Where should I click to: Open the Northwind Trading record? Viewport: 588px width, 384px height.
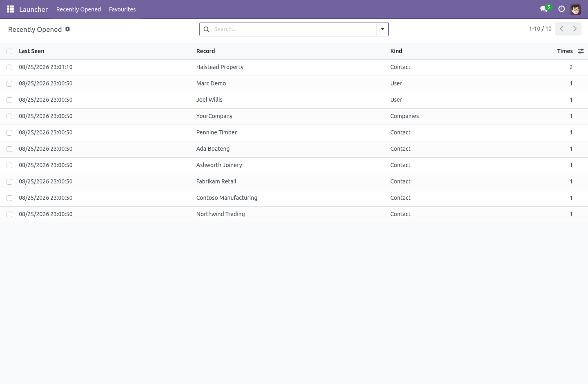pyautogui.click(x=220, y=214)
